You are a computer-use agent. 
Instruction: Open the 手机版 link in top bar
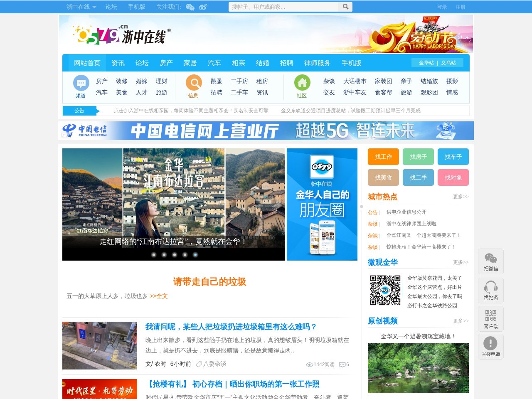tap(137, 7)
